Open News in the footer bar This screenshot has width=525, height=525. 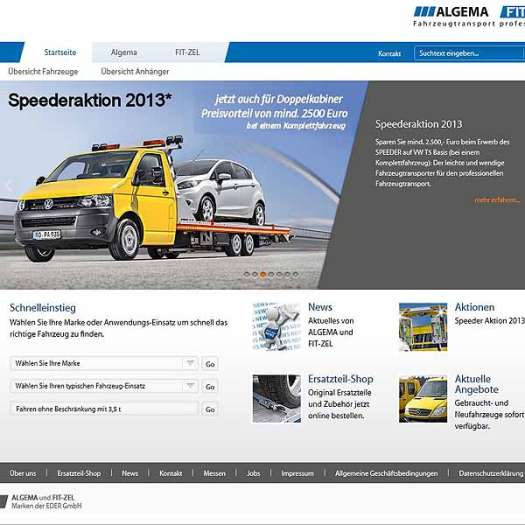(130, 473)
